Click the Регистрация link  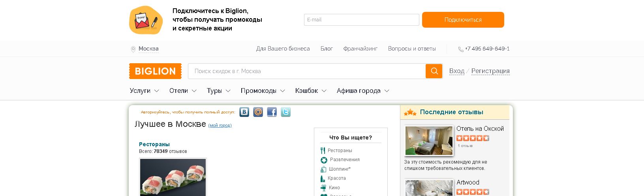click(490, 71)
